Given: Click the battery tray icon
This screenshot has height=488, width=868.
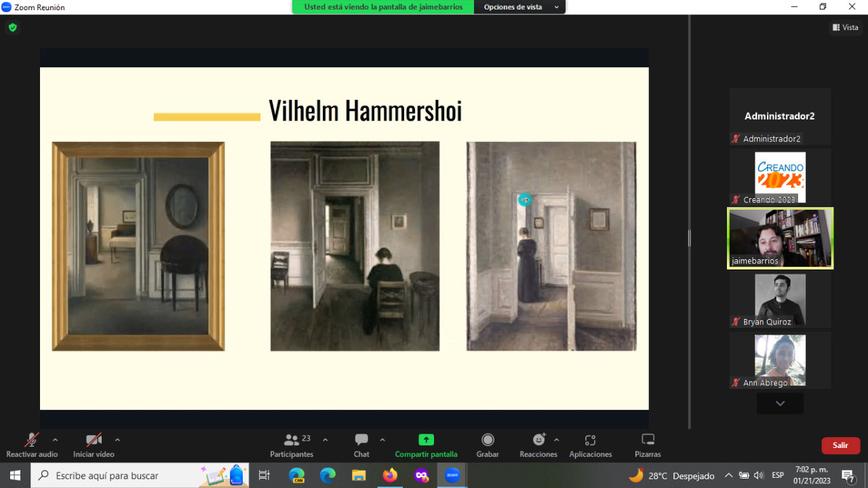Looking at the screenshot, I should point(744,475).
